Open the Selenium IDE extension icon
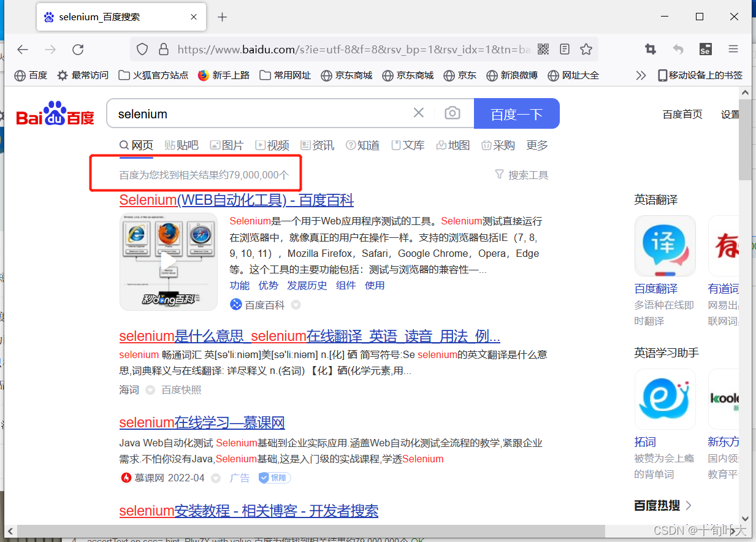Image resolution: width=756 pixels, height=542 pixels. [x=706, y=49]
